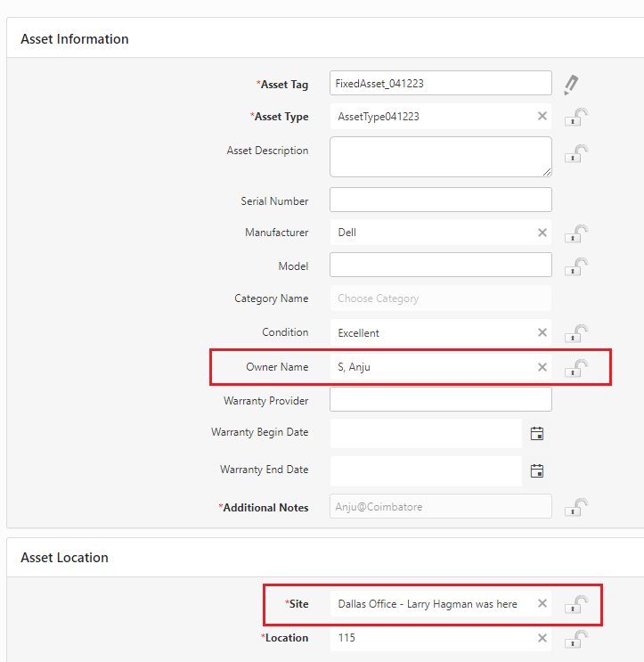Open the Warranty Begin Date calendar picker

pyautogui.click(x=537, y=434)
